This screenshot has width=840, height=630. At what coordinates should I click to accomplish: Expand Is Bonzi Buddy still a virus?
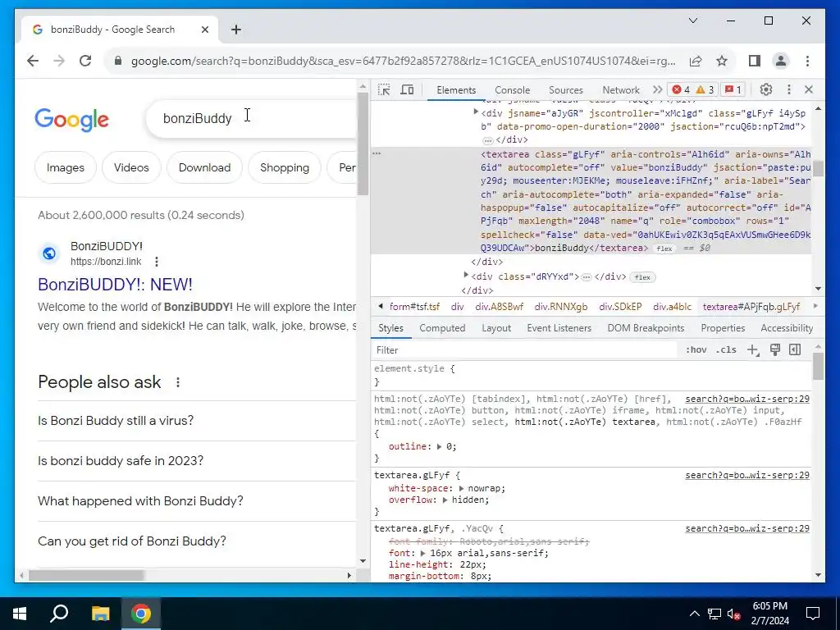click(x=197, y=421)
